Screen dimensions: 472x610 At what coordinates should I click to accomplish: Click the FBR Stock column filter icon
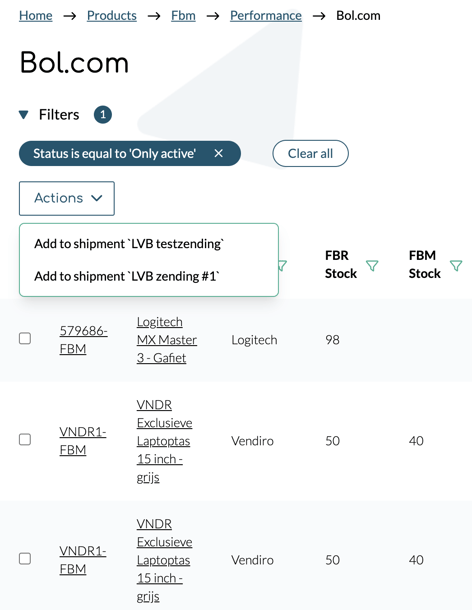tap(372, 265)
